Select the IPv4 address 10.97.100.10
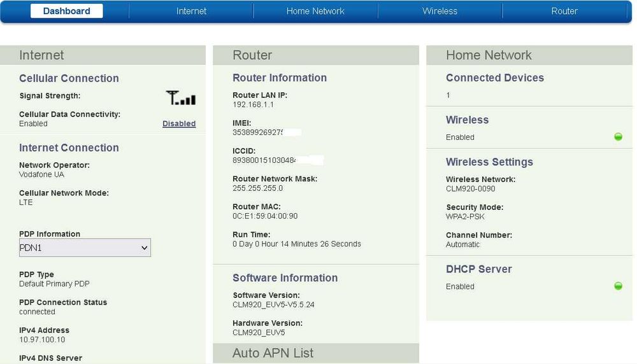This screenshot has width=637, height=364. tap(42, 340)
